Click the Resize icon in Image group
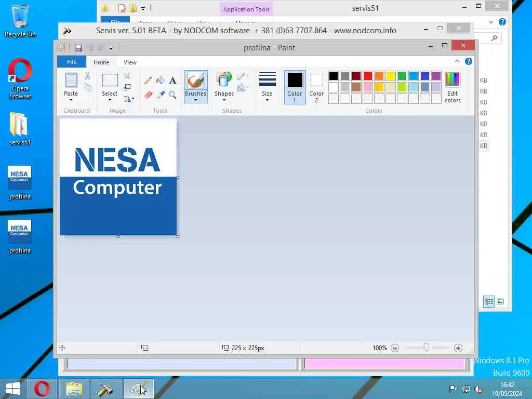This screenshot has height=399, width=532. pos(127,87)
